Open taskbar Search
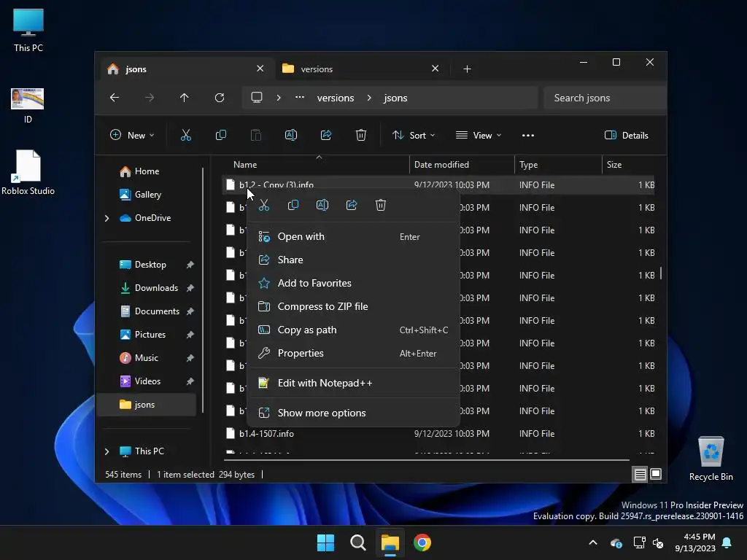 coord(357,542)
